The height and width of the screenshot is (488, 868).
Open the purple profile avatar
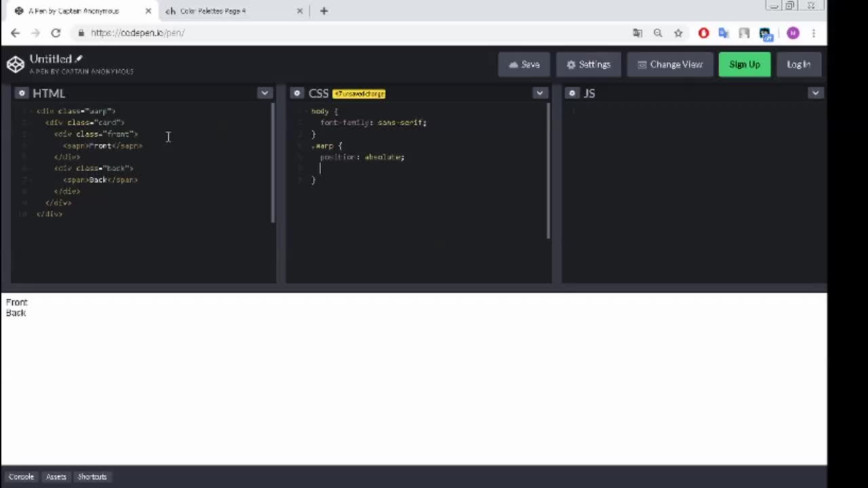[793, 33]
